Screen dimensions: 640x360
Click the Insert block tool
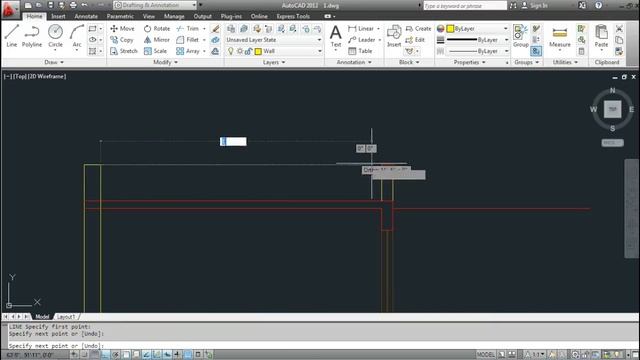click(x=394, y=36)
